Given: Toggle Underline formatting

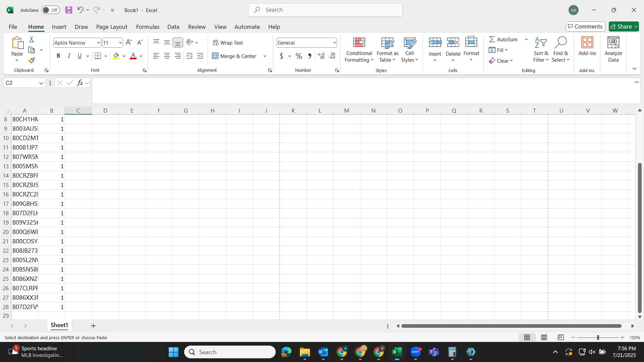Looking at the screenshot, I should [x=79, y=56].
